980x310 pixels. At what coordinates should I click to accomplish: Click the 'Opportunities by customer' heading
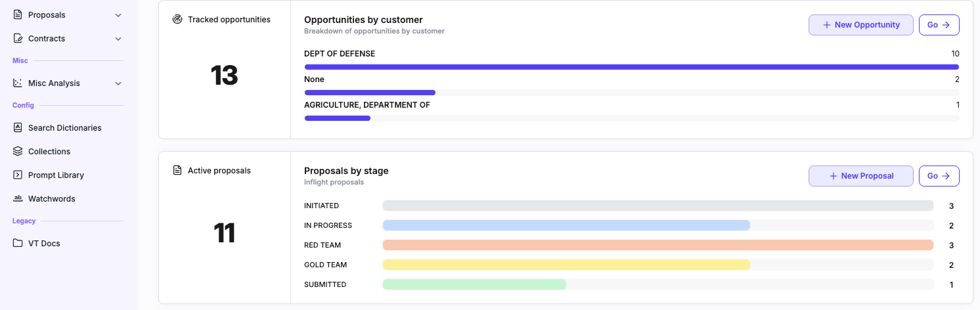point(363,20)
